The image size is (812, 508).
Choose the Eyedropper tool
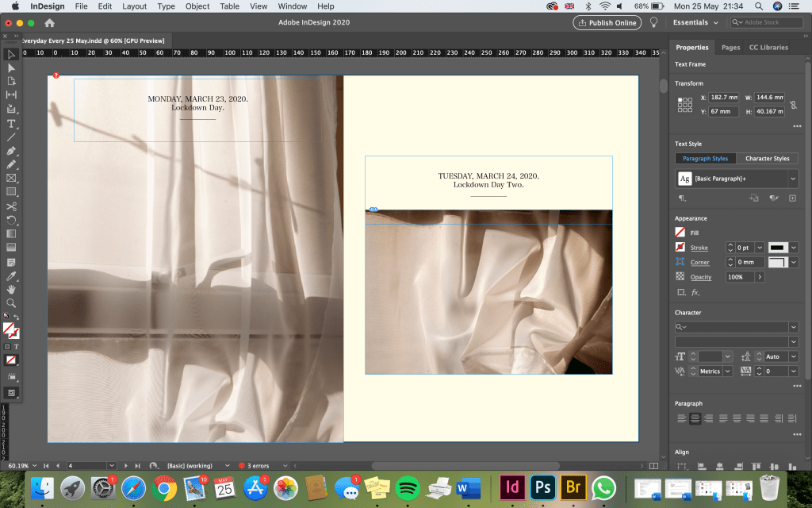(11, 275)
